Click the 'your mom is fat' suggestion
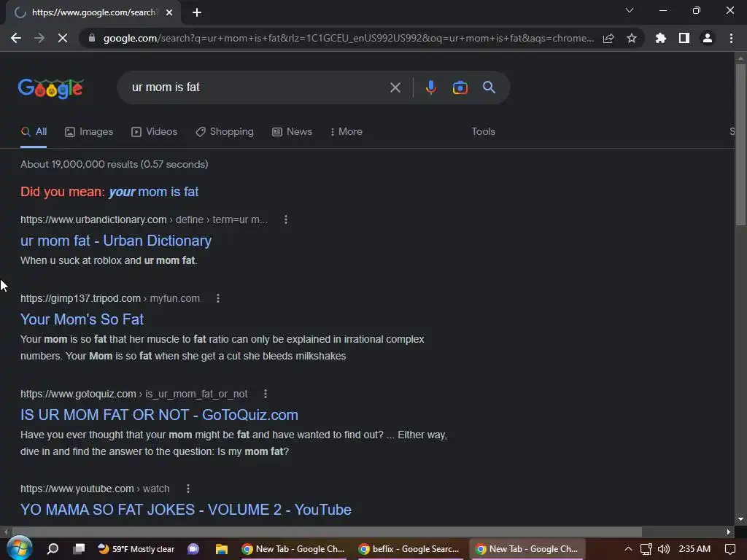747x560 pixels. pyautogui.click(x=153, y=192)
